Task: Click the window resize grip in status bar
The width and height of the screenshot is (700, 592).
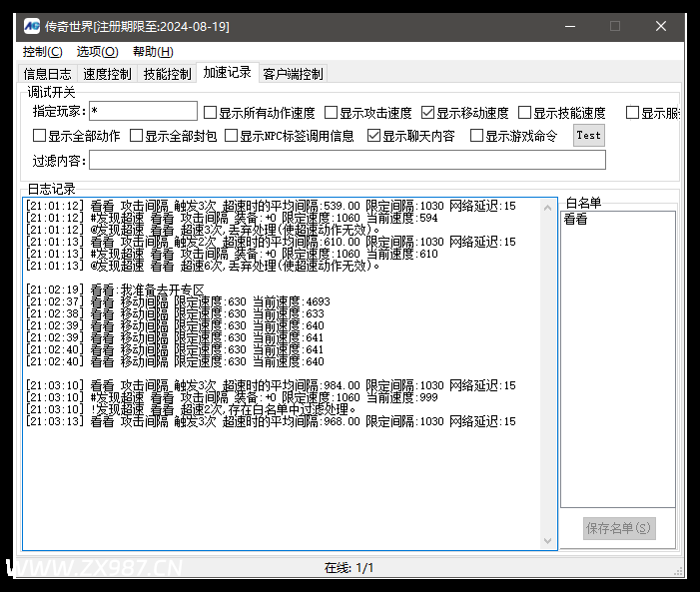Action: click(x=679, y=571)
